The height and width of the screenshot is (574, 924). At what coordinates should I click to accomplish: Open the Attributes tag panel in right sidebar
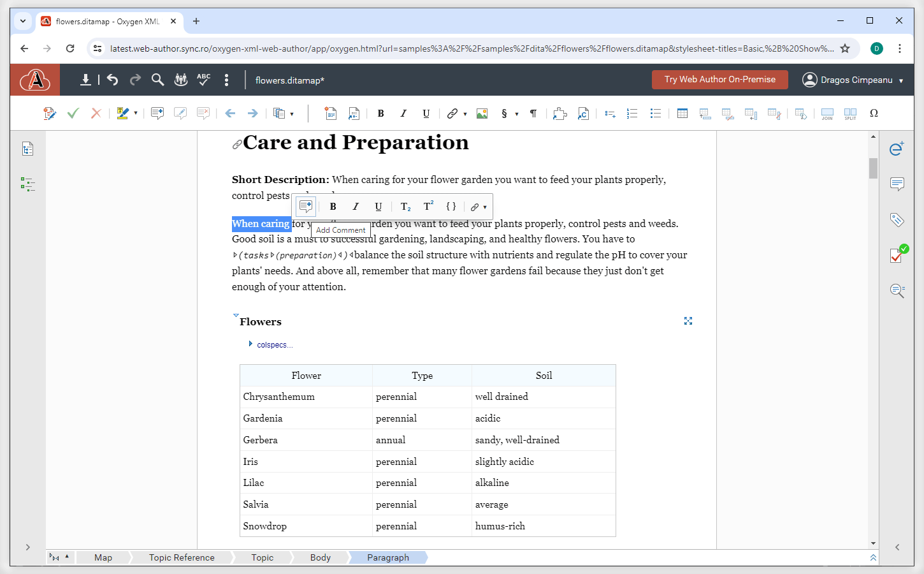pos(897,220)
